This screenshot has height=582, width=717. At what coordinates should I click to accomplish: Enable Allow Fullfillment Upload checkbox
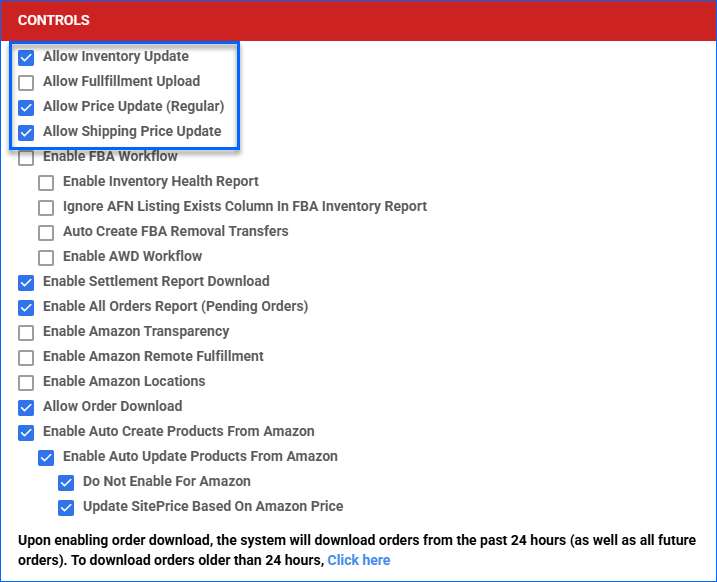(x=26, y=82)
